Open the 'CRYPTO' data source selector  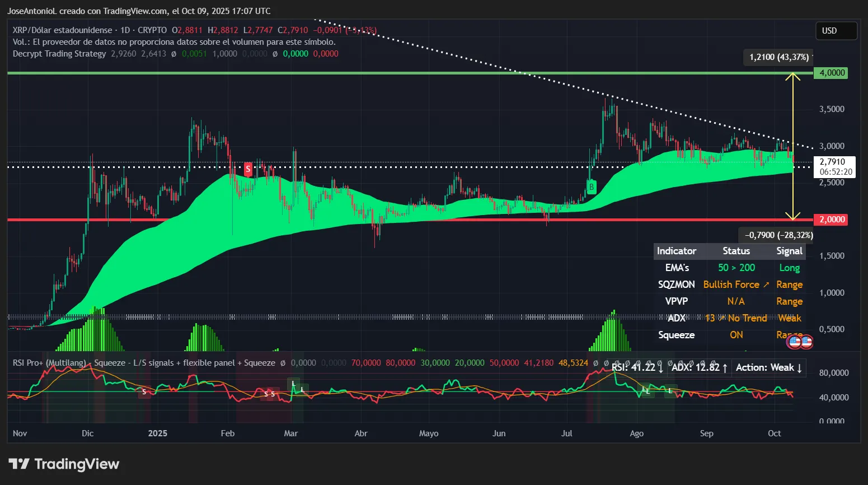coord(152,30)
